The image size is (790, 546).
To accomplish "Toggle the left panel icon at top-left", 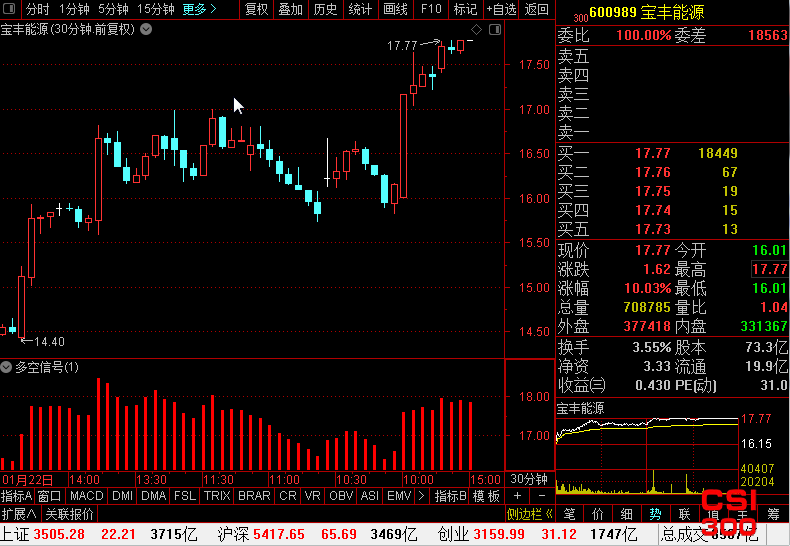I will coord(9,9).
